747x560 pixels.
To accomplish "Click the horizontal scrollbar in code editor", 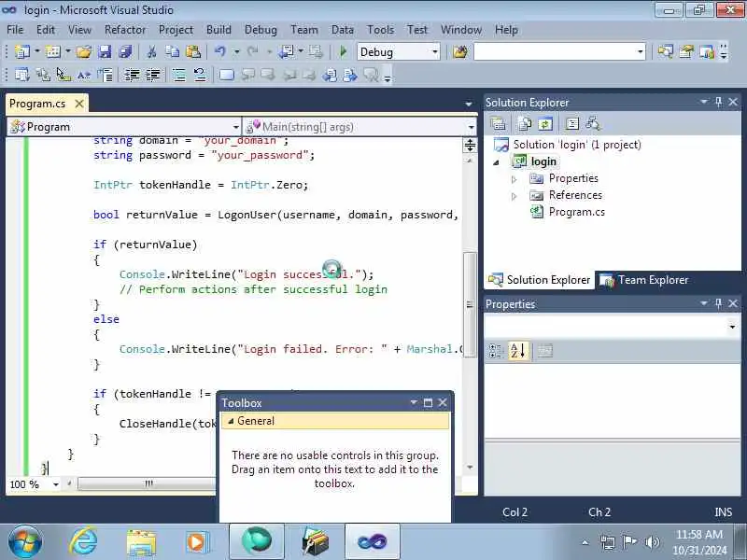I will 147,484.
